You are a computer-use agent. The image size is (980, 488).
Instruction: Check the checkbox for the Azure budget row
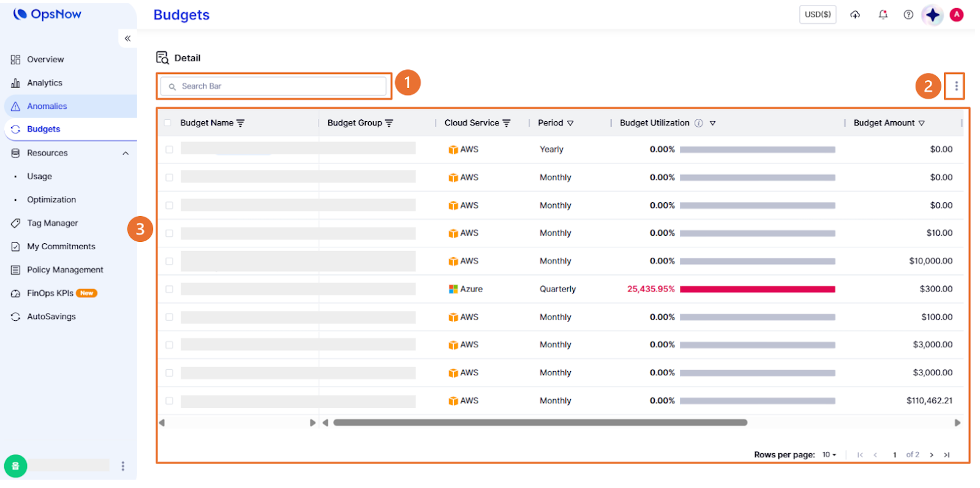tap(170, 289)
